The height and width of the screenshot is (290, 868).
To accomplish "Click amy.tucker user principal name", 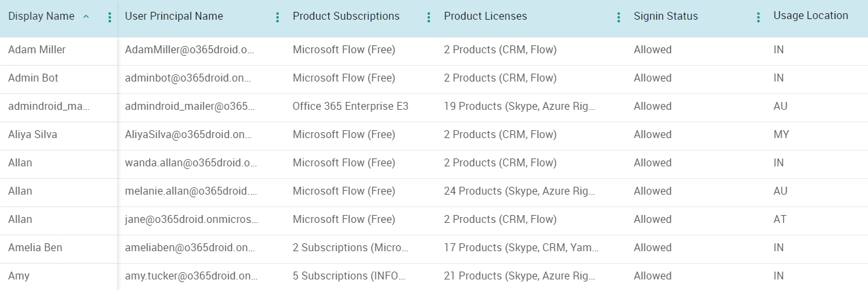I will point(188,276).
